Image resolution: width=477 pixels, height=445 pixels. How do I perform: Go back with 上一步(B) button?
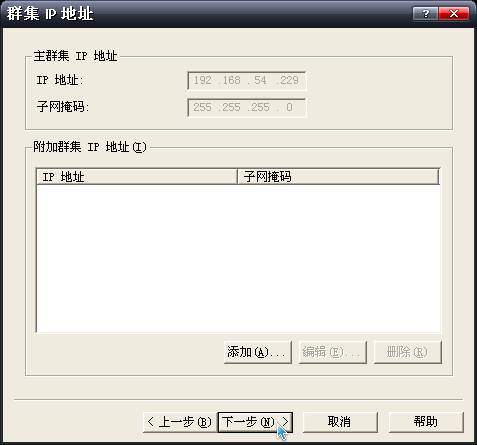click(180, 422)
